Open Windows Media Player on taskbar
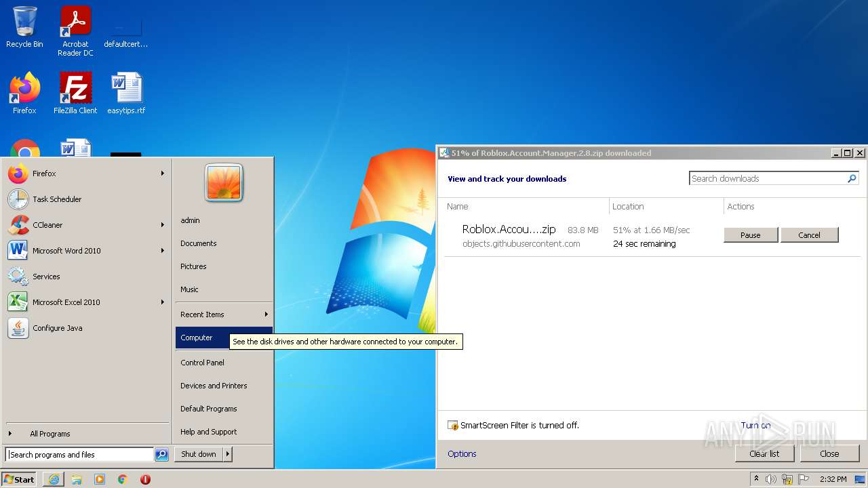 click(x=100, y=479)
